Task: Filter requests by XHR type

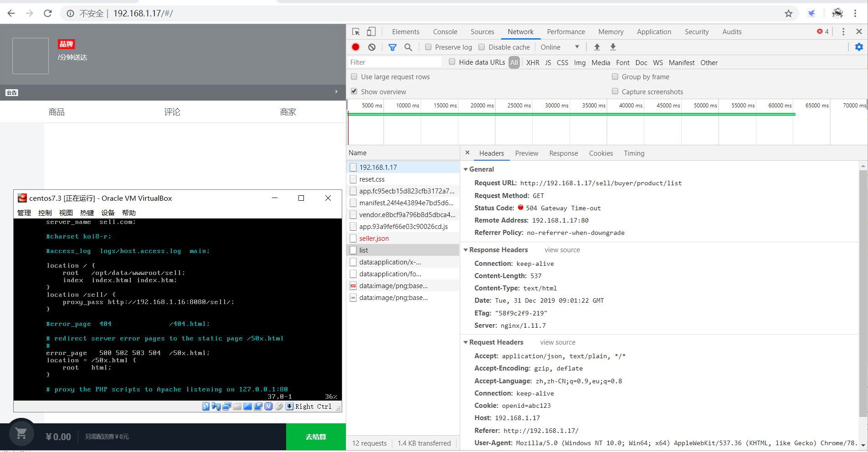Action: [533, 62]
